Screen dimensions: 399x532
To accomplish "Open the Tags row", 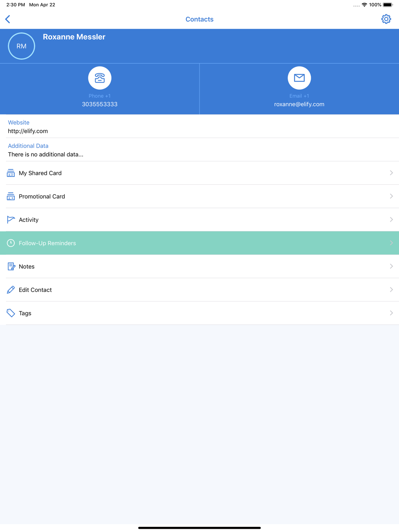I will (199, 313).
